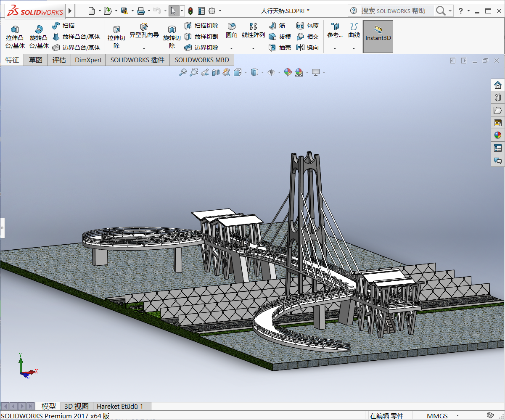Open the 3D 视图 bottom tab

click(x=76, y=406)
